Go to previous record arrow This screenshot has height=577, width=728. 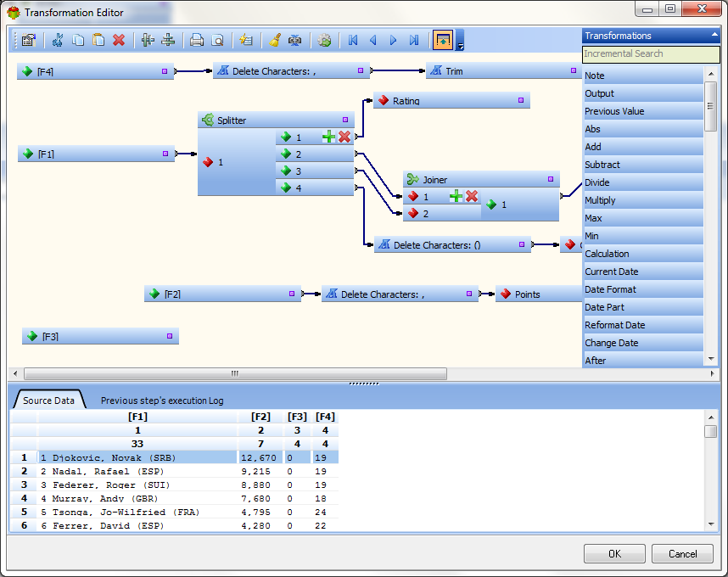(x=372, y=41)
